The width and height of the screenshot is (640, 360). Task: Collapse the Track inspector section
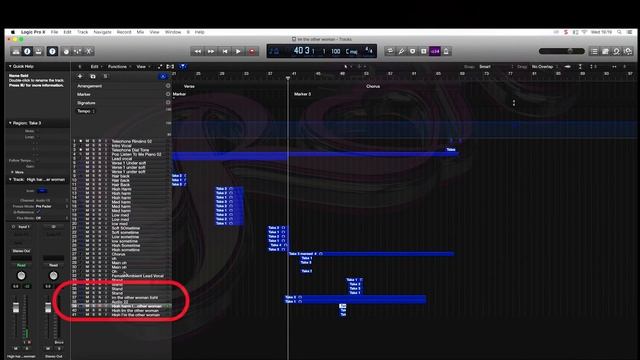point(10,180)
